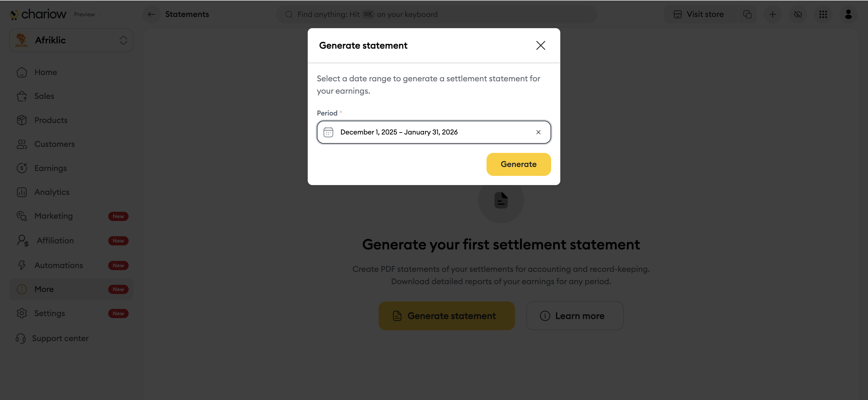Screen dimensions: 868x400
Task: Click the Visit store button
Action: [x=699, y=14]
